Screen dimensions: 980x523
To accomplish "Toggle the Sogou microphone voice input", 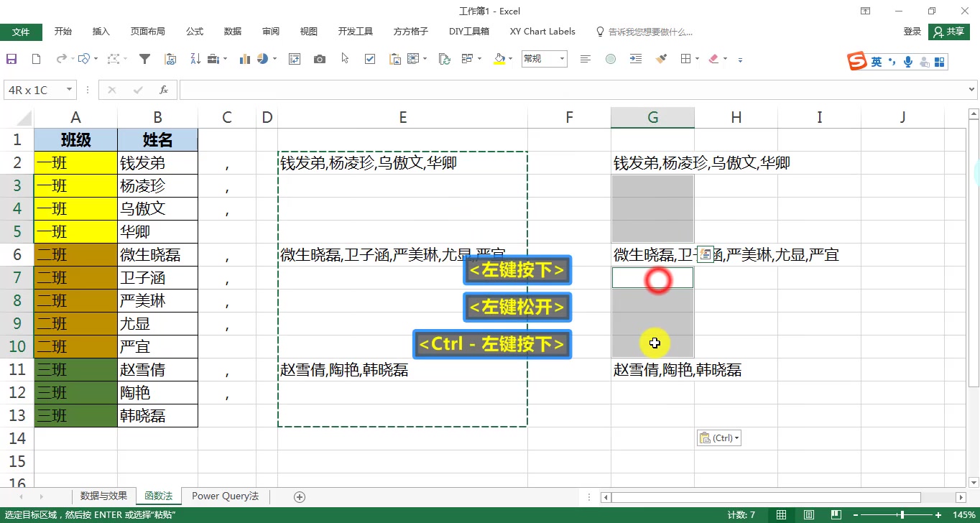I will click(x=908, y=63).
